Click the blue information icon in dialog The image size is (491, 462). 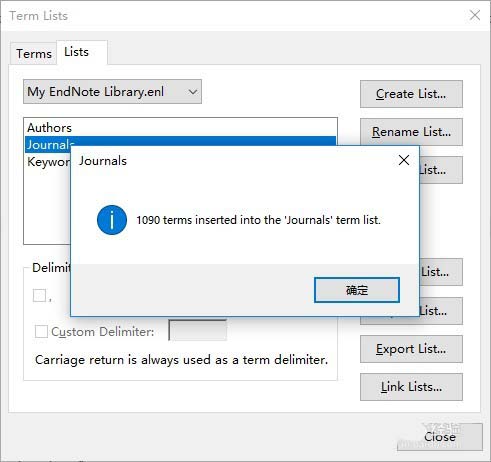coord(112,220)
